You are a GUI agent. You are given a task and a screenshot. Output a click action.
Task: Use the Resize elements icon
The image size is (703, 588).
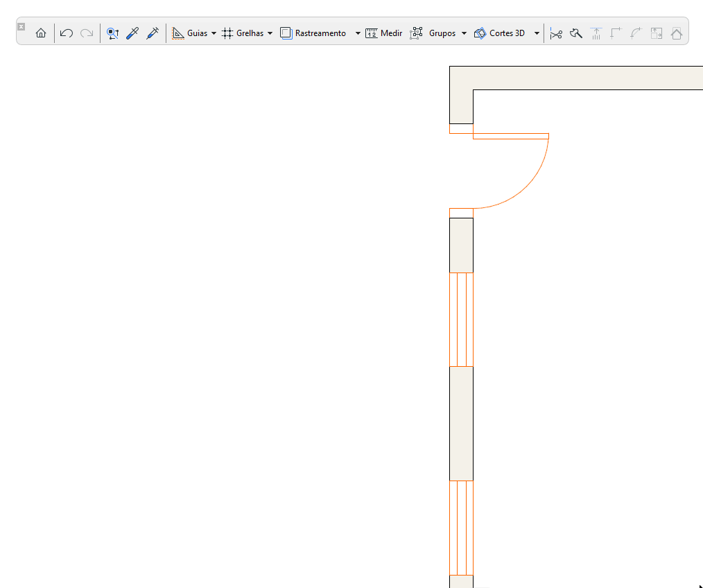(655, 33)
